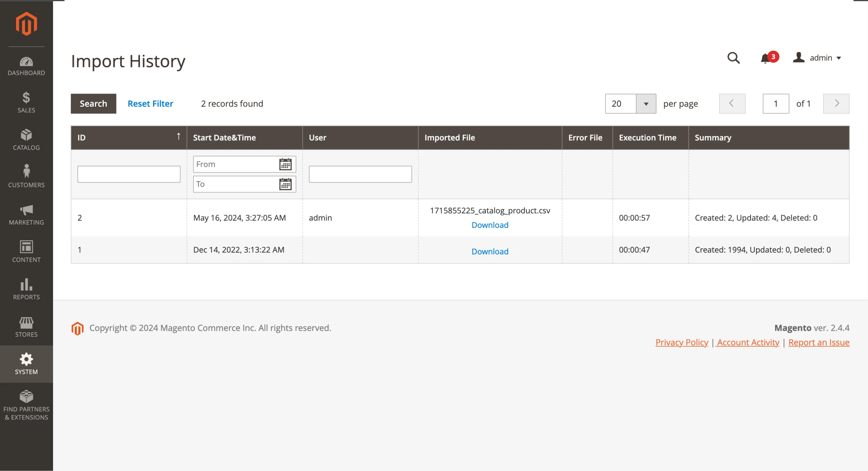Open the notifications bell icon
Image resolution: width=868 pixels, height=471 pixels.
(766, 59)
